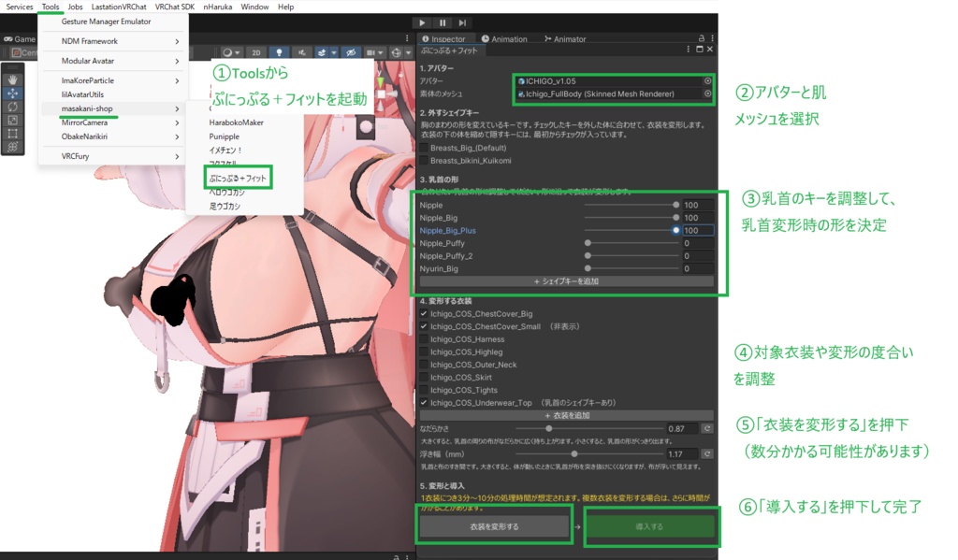Viewport: 958px width, 560px height.
Task: Click the ＋シェイプキーを追加 button
Action: tap(566, 281)
